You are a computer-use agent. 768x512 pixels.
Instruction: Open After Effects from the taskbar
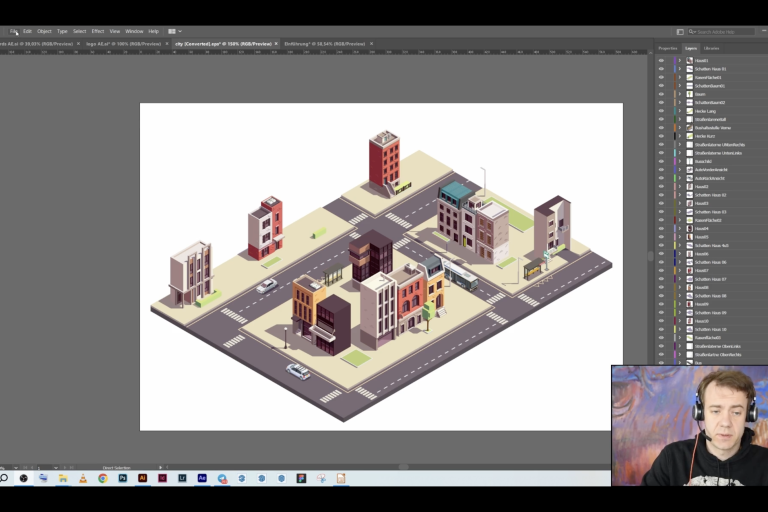coord(202,478)
